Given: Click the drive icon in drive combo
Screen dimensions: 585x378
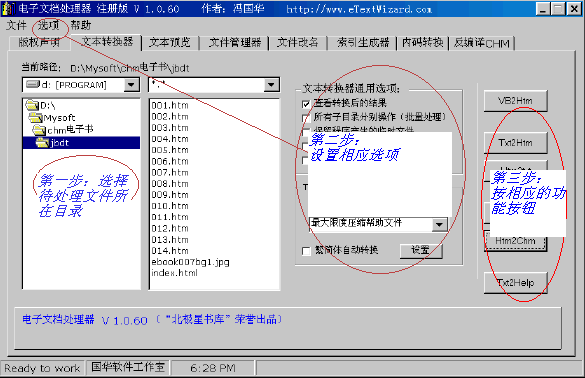Looking at the screenshot, I should [x=32, y=84].
